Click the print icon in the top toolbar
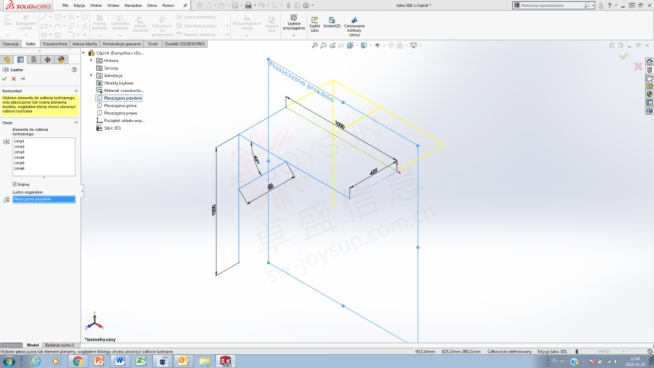654x368 pixels. (x=248, y=5)
